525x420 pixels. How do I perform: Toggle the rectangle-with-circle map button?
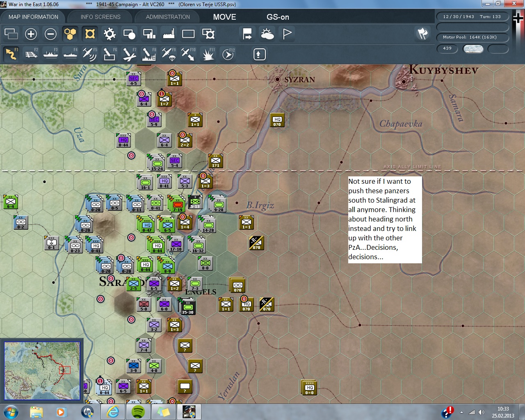(x=129, y=34)
